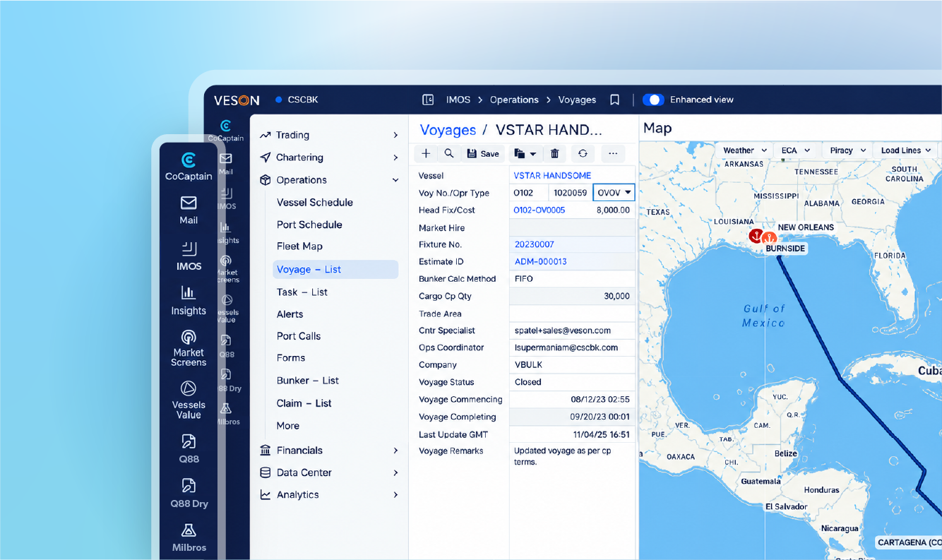This screenshot has width=942, height=560.
Task: Expand the Trading menu section
Action: [328, 135]
